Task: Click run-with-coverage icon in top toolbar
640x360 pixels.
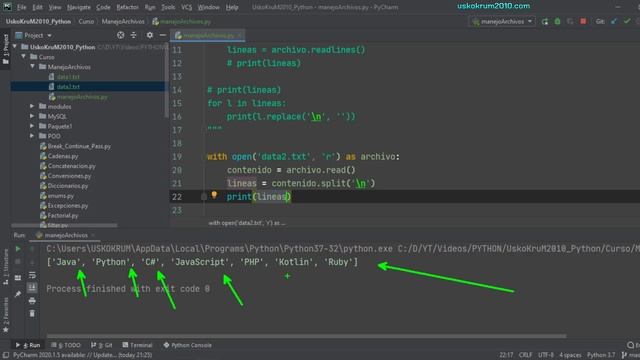Action: click(570, 21)
